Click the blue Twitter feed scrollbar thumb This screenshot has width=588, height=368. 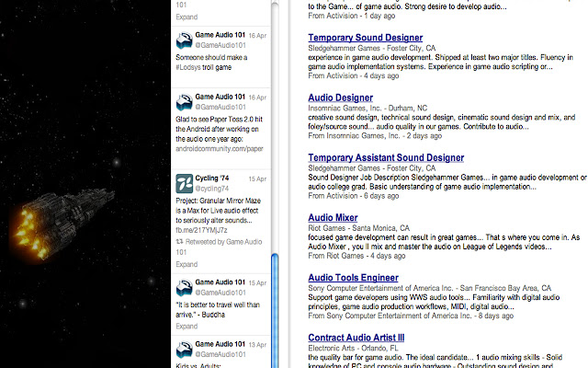[x=275, y=311]
